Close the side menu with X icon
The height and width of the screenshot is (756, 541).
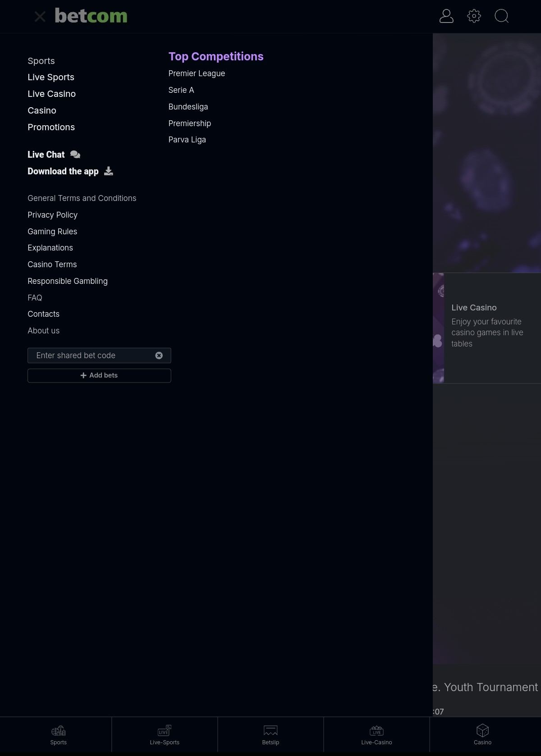point(40,17)
